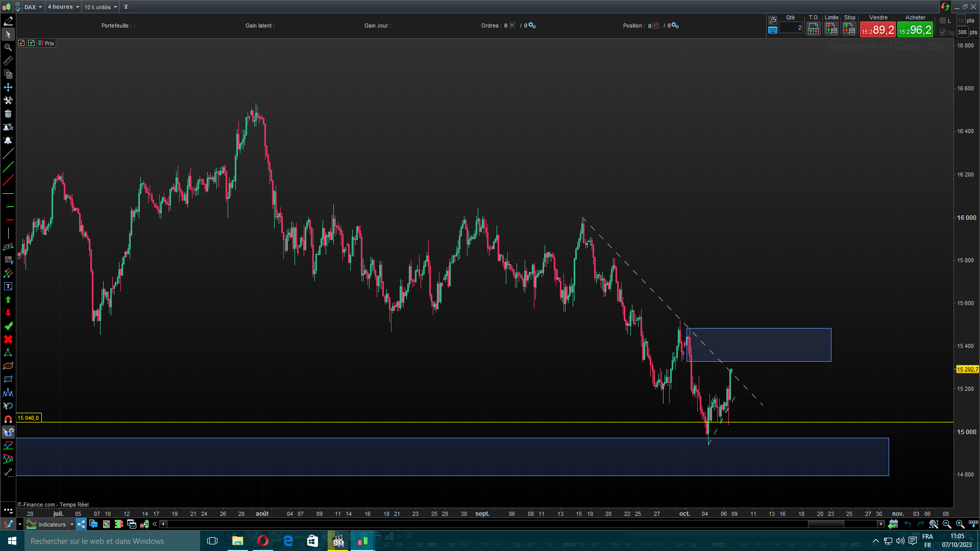Toggle the L limit checkbox
The height and width of the screenshot is (551, 980).
point(943,21)
